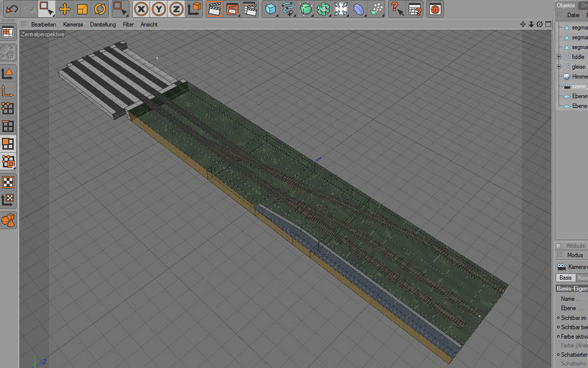Open the Kameras viewport menu

(73, 25)
